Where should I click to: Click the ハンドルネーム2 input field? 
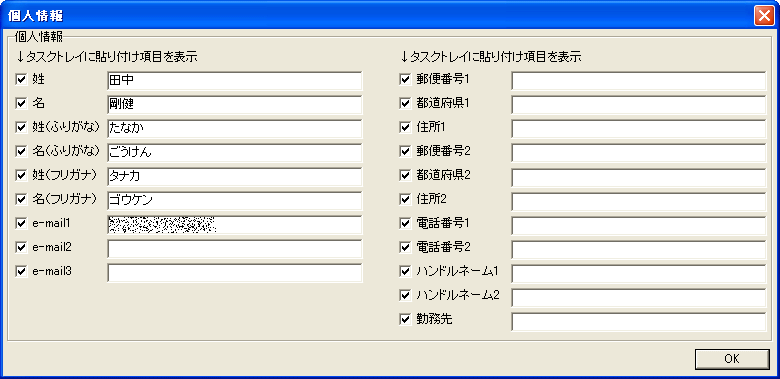pyautogui.click(x=638, y=297)
